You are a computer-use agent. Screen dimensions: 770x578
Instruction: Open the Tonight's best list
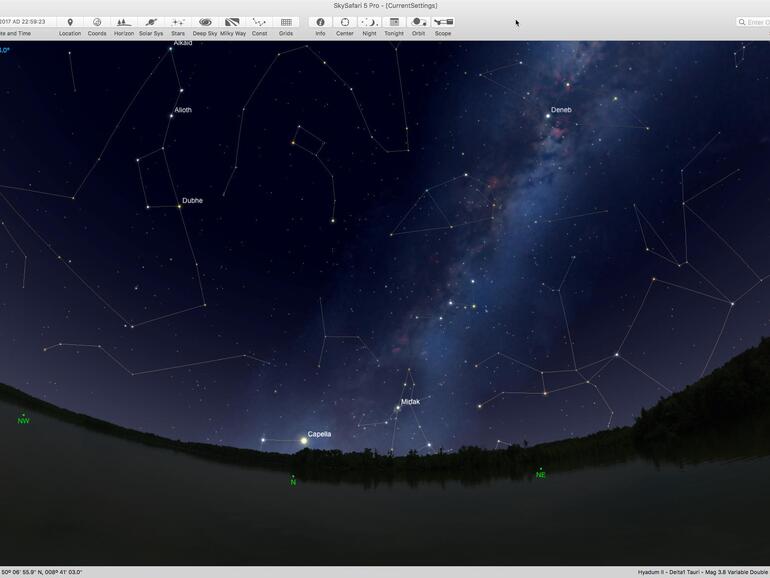pos(394,22)
